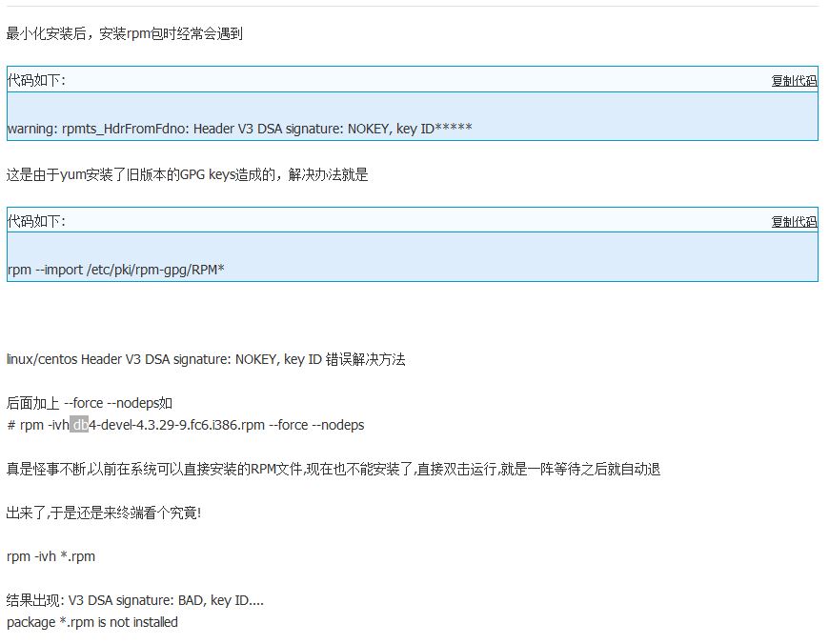Click 复制代码 link above the rpm --import code
The image size is (829, 644).
pos(794,222)
